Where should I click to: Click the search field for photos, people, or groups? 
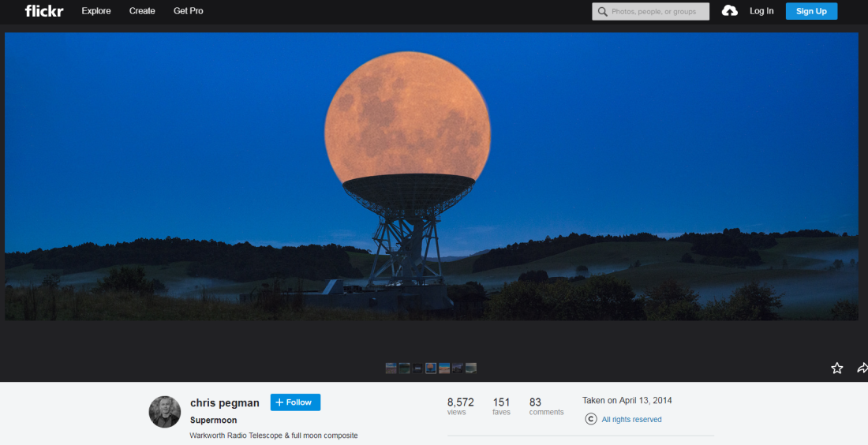point(650,12)
